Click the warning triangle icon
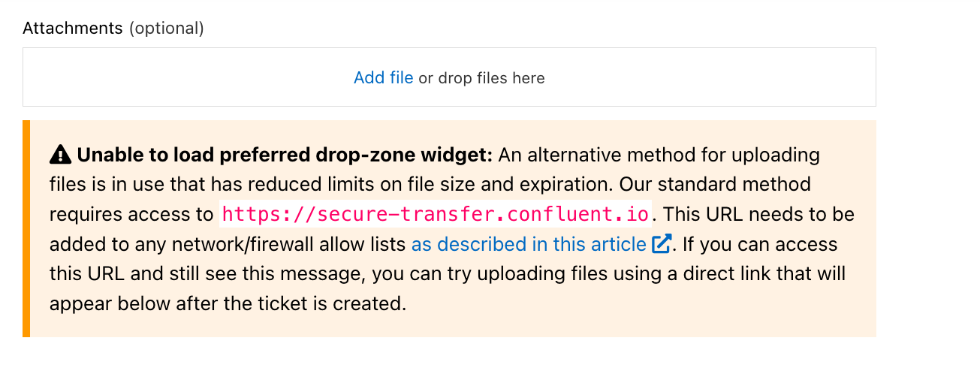The width and height of the screenshot is (980, 371). [60, 155]
